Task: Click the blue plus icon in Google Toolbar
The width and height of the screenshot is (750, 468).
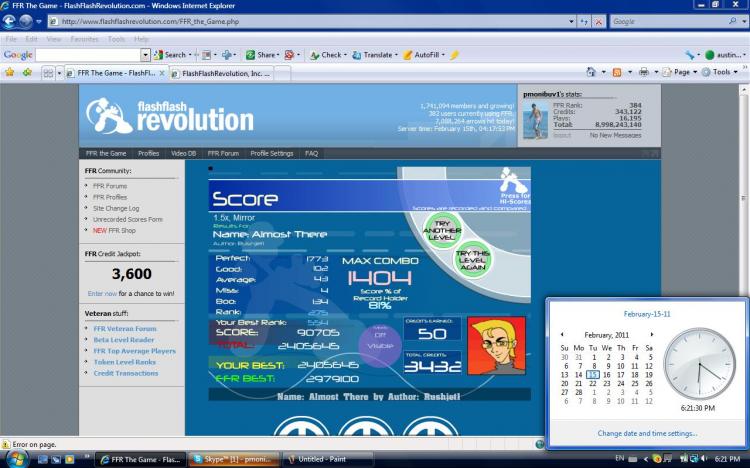Action: click(x=227, y=55)
